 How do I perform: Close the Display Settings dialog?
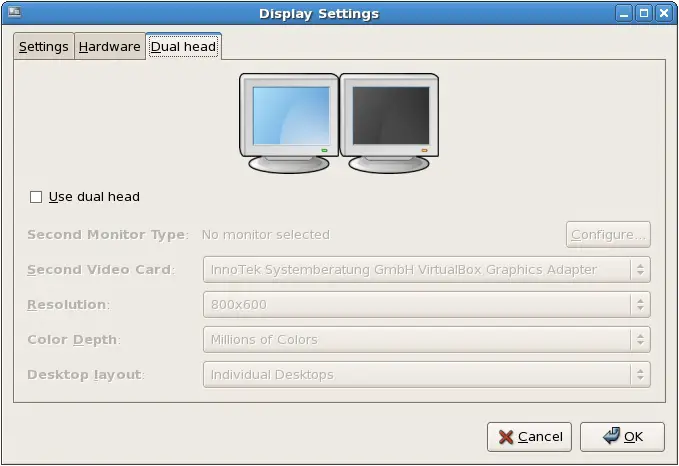coord(664,14)
